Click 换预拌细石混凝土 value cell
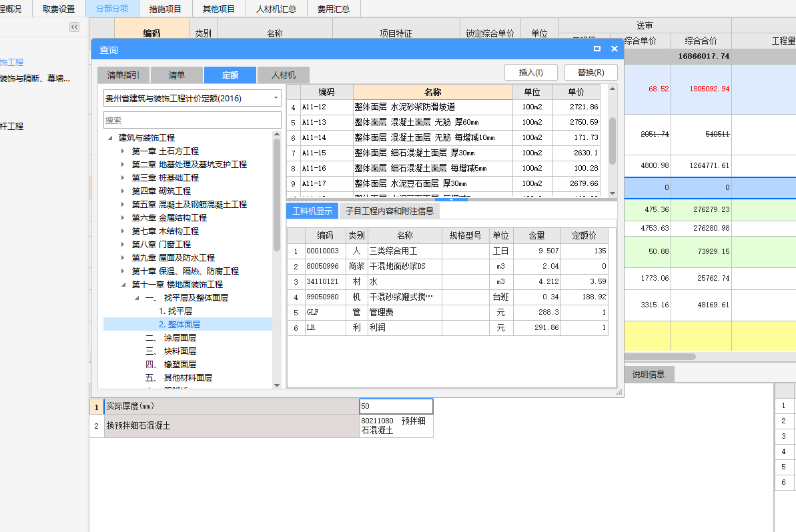 (396, 426)
